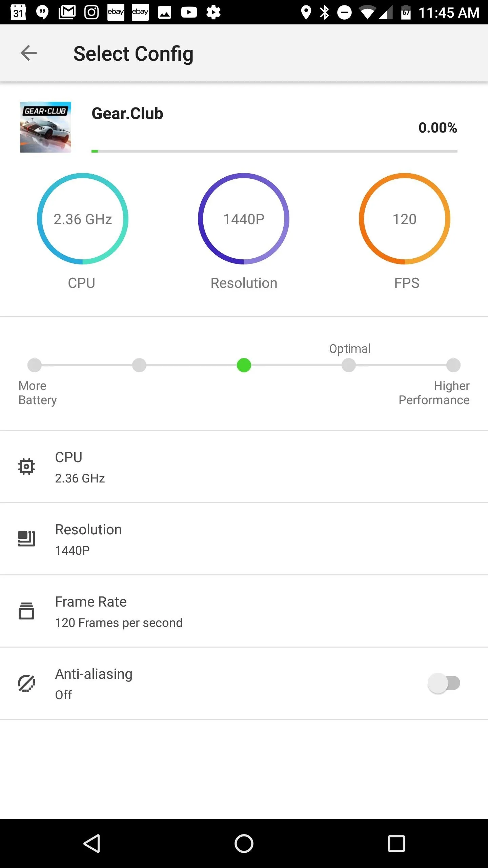
Task: Toggle the Anti-aliasing switch on
Action: [x=444, y=683]
